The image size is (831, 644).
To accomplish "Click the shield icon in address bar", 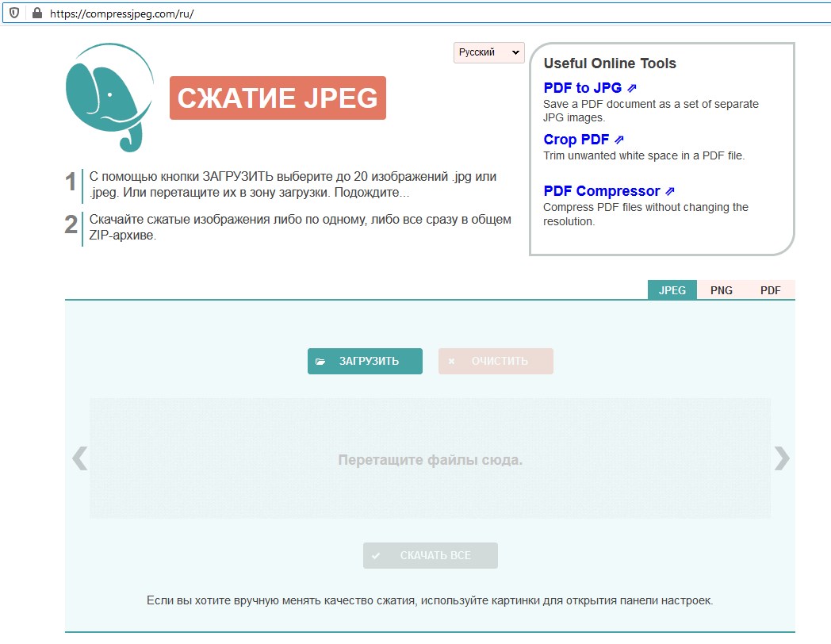I will click(14, 13).
